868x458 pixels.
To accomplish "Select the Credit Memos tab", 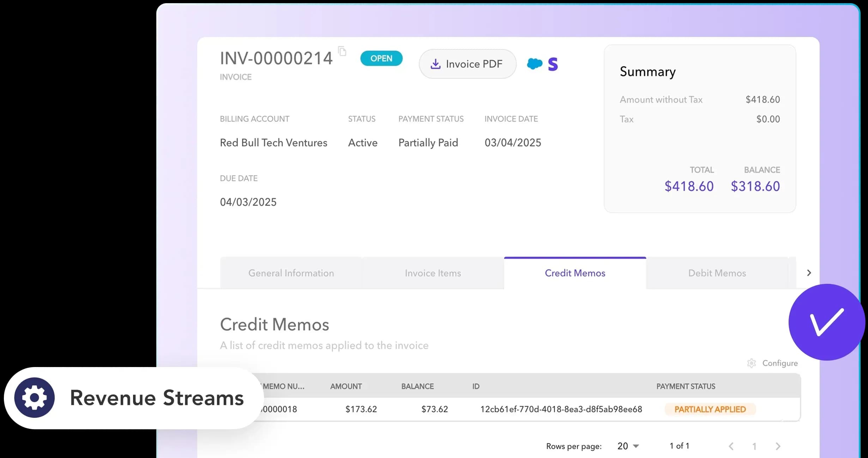I will [575, 273].
